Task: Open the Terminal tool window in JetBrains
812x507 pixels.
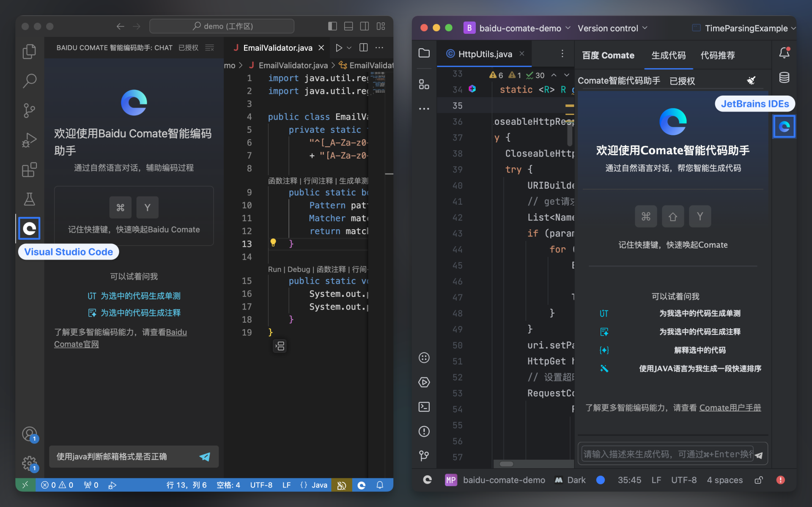Action: [x=424, y=407]
